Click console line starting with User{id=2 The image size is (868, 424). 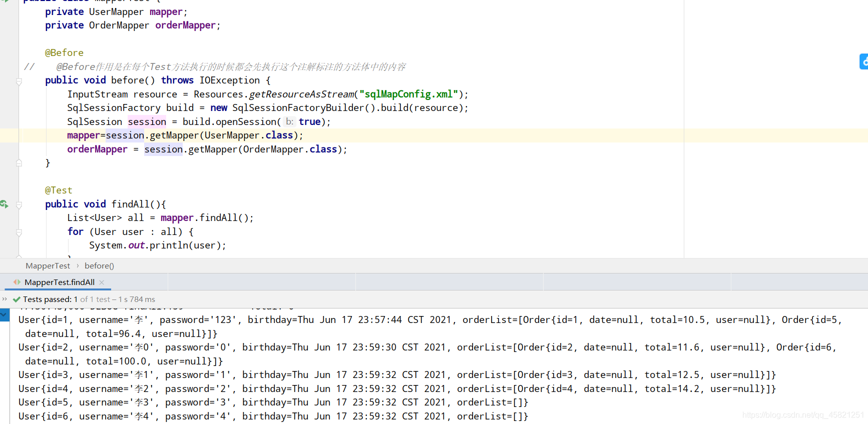coord(427,347)
